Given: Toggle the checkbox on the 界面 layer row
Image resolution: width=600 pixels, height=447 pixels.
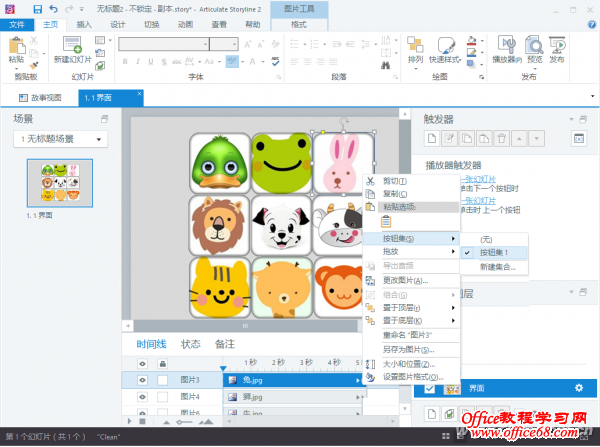Looking at the screenshot, I should [x=430, y=388].
